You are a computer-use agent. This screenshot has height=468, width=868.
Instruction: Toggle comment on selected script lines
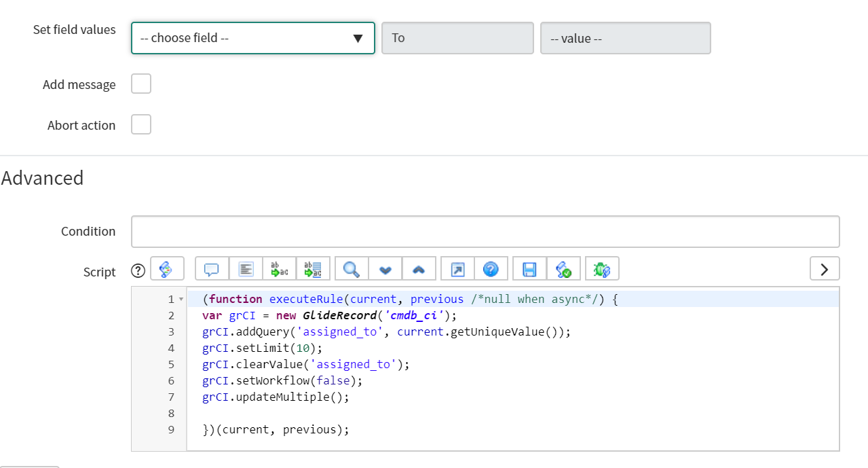tap(212, 269)
